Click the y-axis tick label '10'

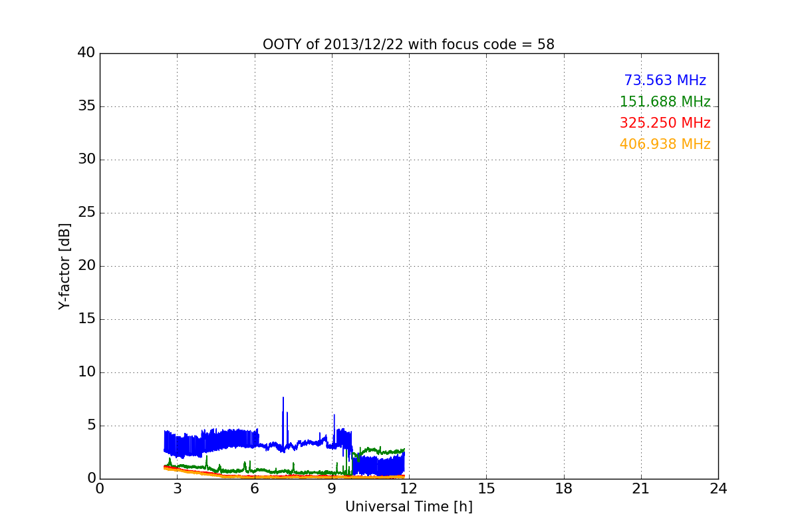tap(86, 372)
